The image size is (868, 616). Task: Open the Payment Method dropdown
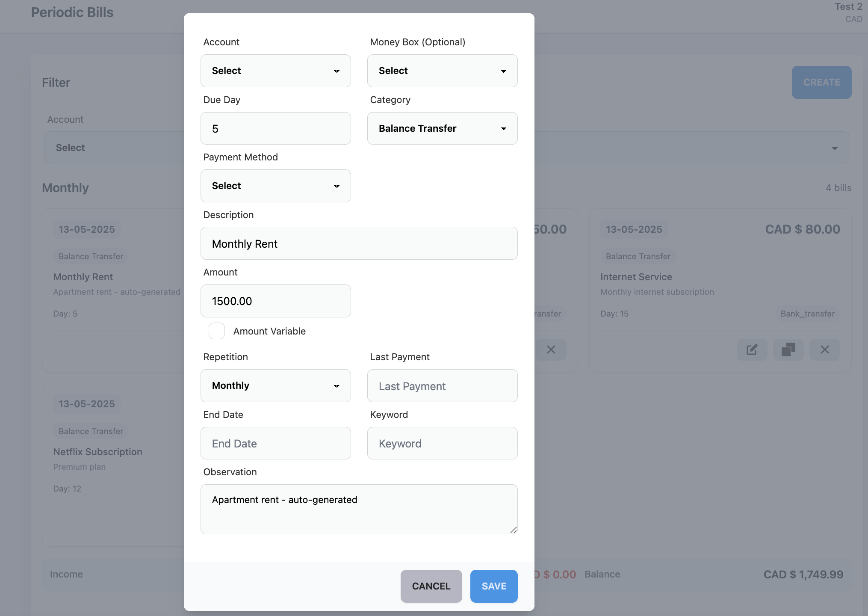point(275,186)
